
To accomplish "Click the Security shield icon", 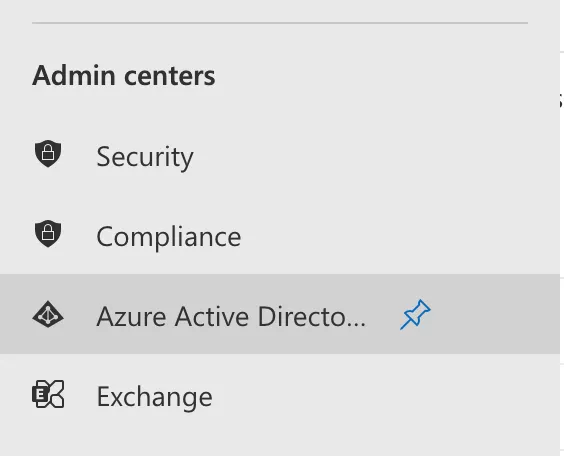I will pyautogui.click(x=48, y=154).
